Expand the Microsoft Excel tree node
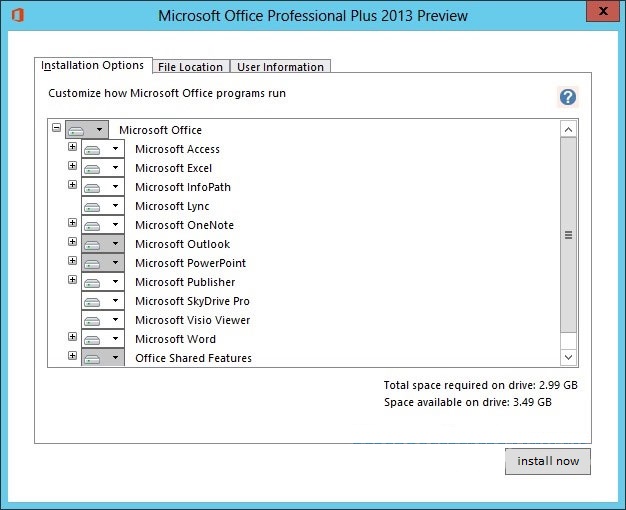Image resolution: width=626 pixels, height=510 pixels. tap(72, 165)
